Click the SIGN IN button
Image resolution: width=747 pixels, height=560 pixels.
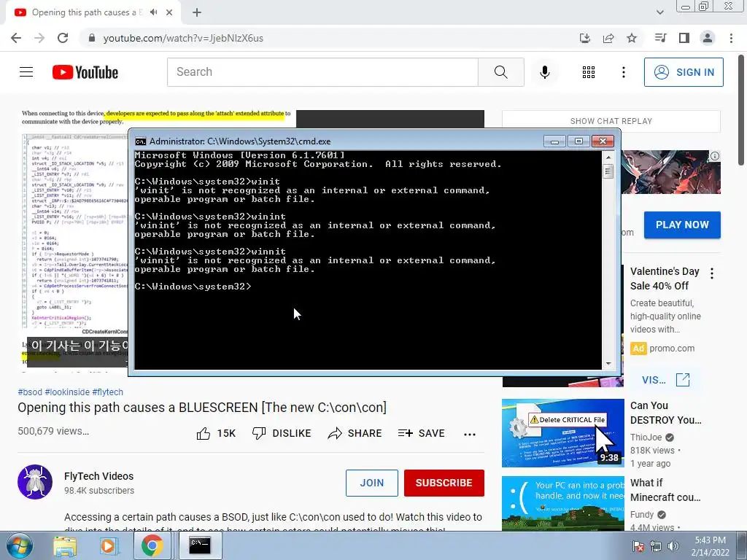tap(684, 72)
